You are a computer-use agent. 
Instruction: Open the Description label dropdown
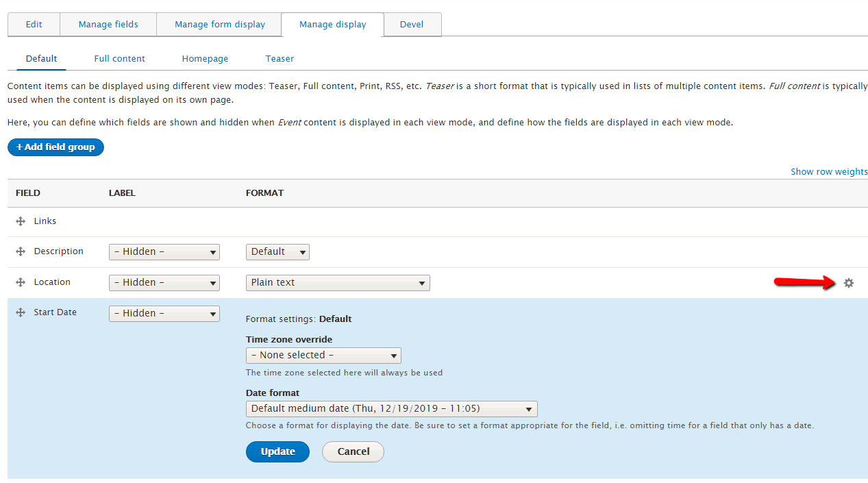164,251
